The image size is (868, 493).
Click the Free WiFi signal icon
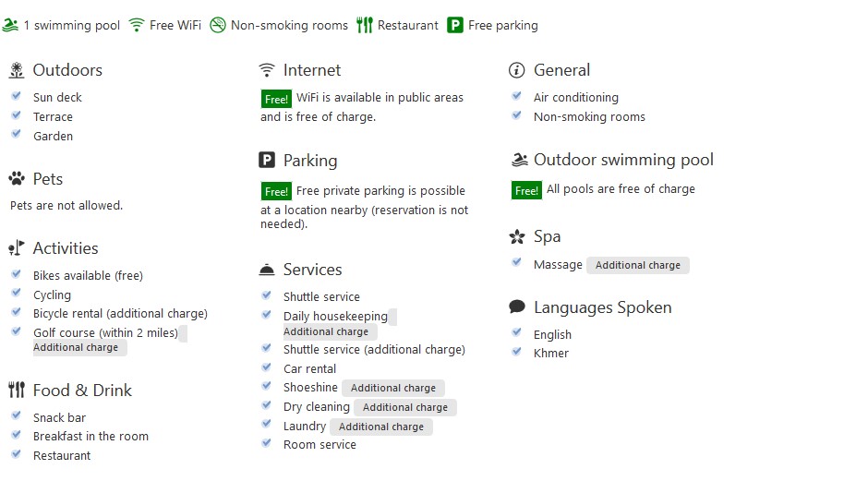click(x=136, y=25)
